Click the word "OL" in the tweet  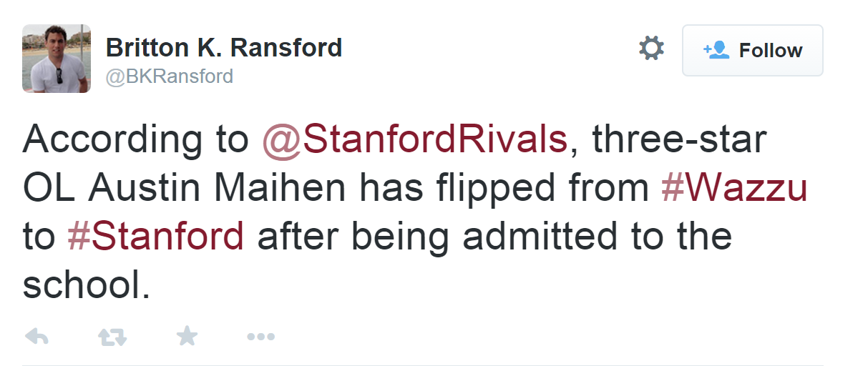click(x=48, y=189)
